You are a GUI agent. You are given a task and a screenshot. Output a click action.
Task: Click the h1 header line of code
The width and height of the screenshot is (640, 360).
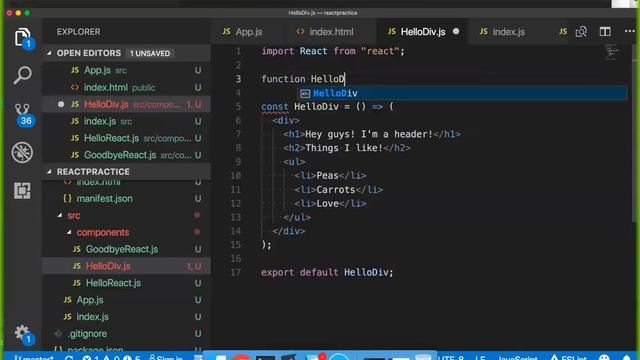point(372,134)
